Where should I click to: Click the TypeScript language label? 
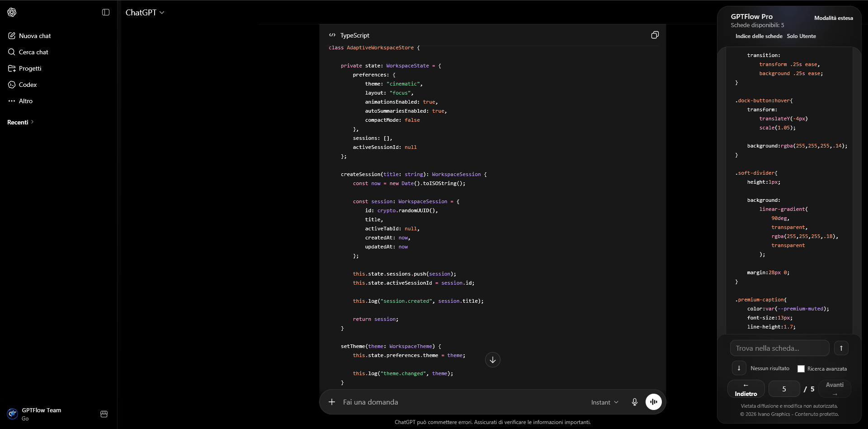355,35
